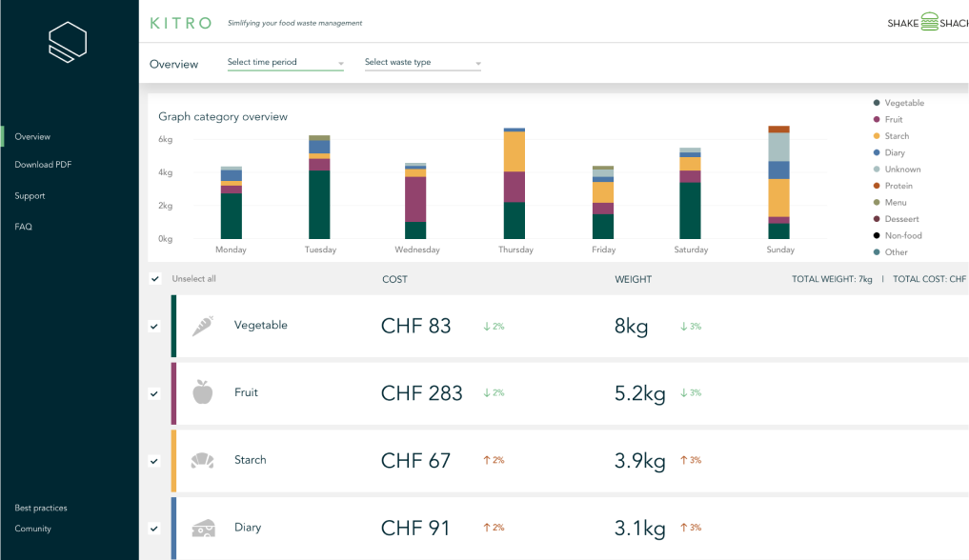Viewport: 969px width, 560px height.
Task: Click the KITRO brand logo
Action: click(x=180, y=24)
